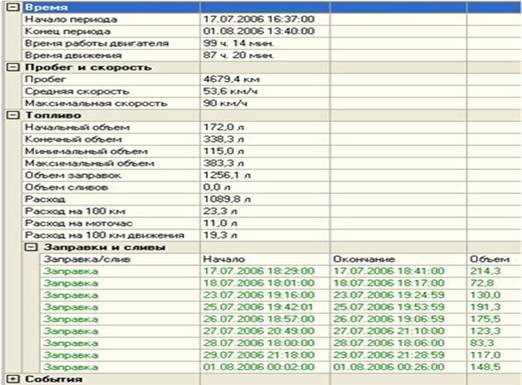
Task: Select the Заправка entry from 17.07.2006 18:29:00
Action: [281, 271]
